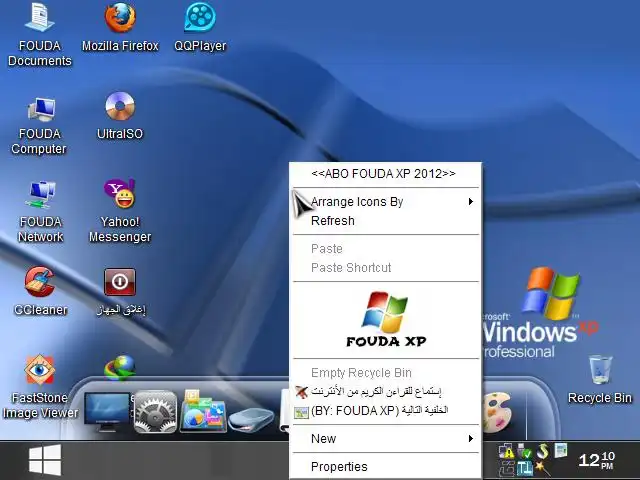Select the BY: FOUDA XP next wallpaper item

[386, 411]
